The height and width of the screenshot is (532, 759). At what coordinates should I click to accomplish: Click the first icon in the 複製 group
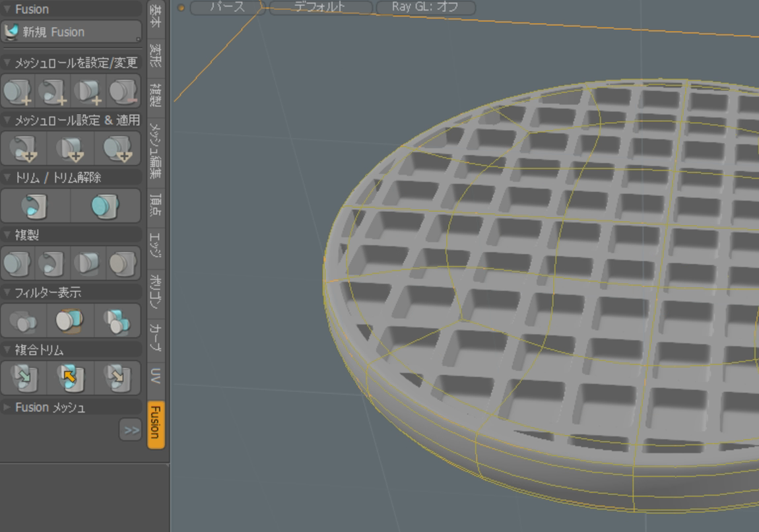[18, 263]
